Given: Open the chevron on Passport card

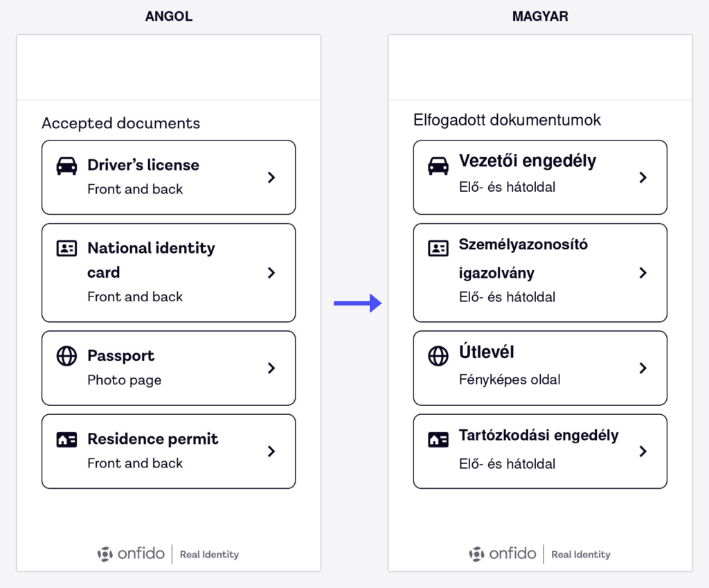Looking at the screenshot, I should (271, 368).
